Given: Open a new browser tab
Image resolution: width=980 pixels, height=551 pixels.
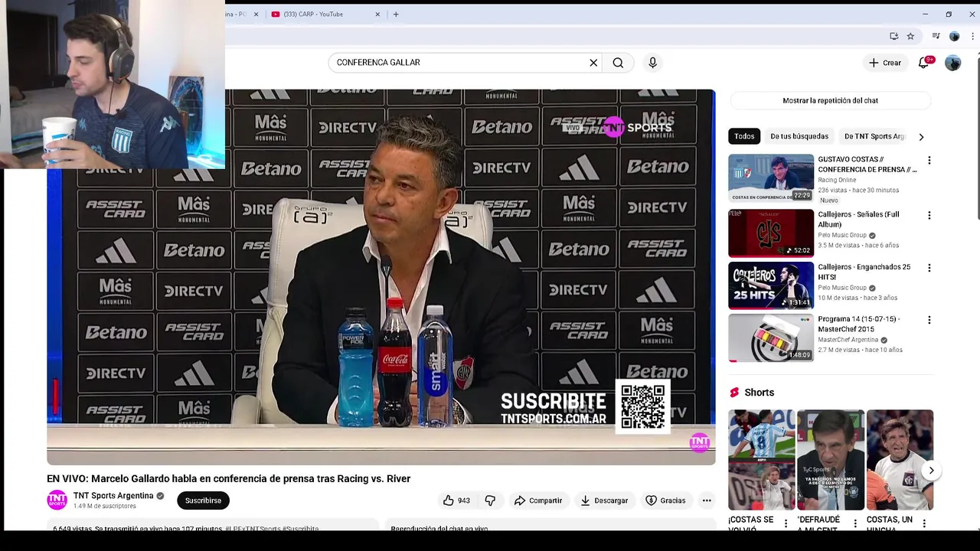Looking at the screenshot, I should point(396,14).
